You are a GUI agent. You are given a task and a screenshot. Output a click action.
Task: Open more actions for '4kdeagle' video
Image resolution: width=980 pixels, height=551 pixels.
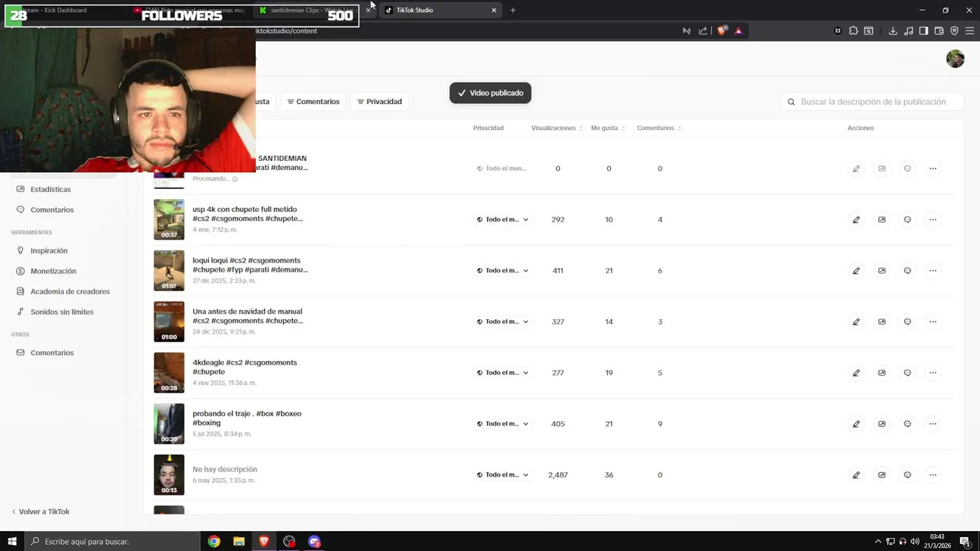[933, 373]
